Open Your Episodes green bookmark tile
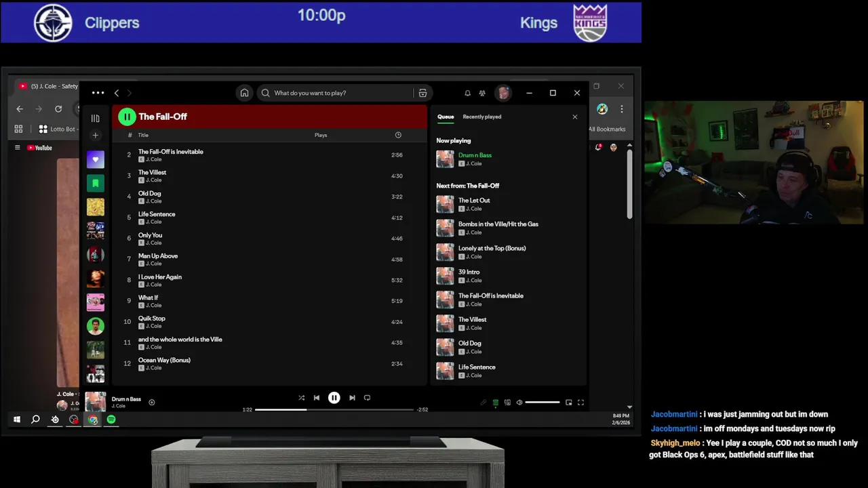 point(96,183)
